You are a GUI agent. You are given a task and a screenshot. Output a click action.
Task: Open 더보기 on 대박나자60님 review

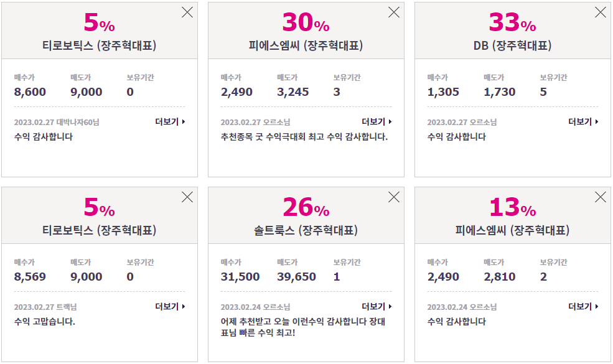[x=170, y=121]
